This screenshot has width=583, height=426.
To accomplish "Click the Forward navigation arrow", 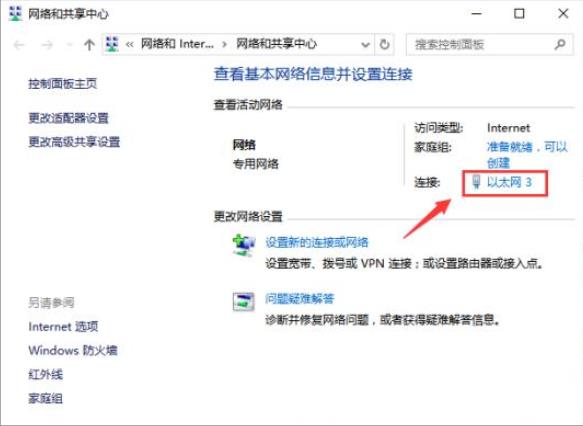I will [x=47, y=45].
